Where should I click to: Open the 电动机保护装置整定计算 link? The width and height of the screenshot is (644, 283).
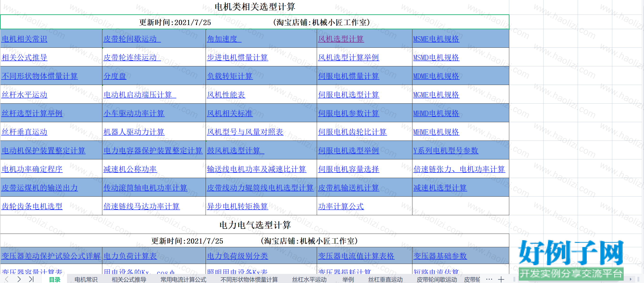pyautogui.click(x=43, y=151)
